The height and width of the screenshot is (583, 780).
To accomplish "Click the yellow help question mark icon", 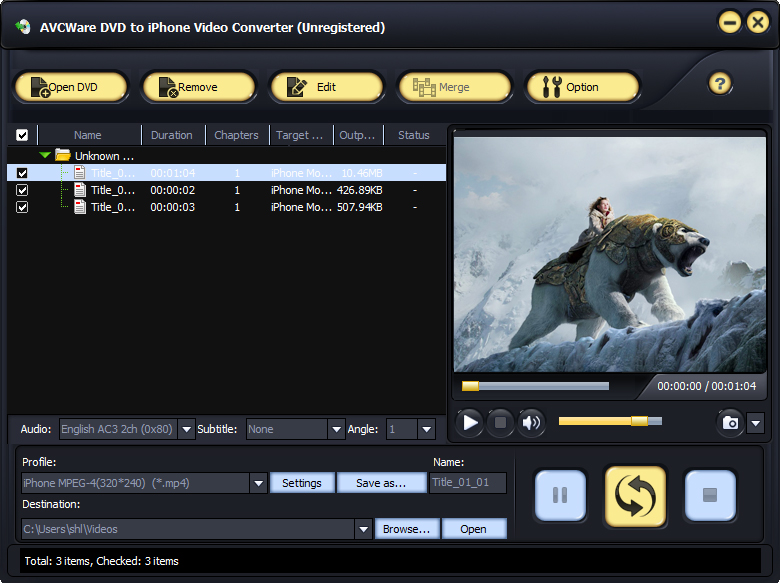I will [720, 84].
